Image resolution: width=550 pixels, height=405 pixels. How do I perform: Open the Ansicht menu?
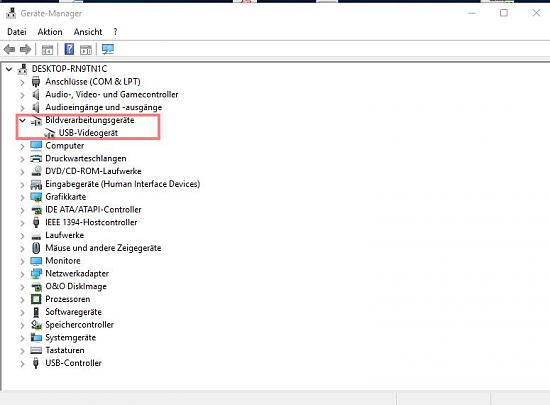tap(88, 32)
